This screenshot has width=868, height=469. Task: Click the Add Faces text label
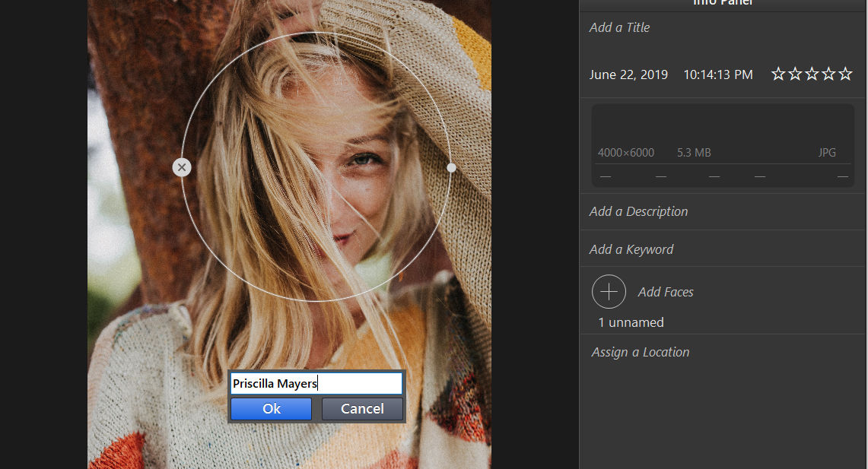tap(666, 292)
